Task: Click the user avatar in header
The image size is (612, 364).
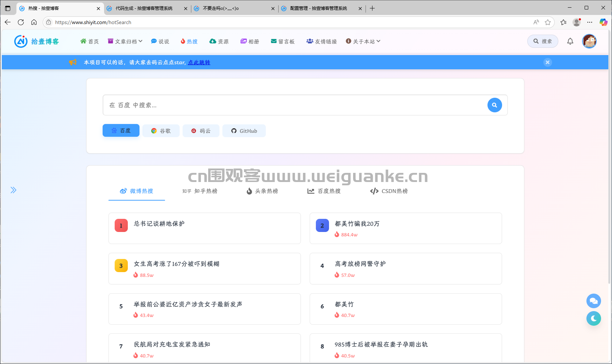Action: pyautogui.click(x=589, y=41)
